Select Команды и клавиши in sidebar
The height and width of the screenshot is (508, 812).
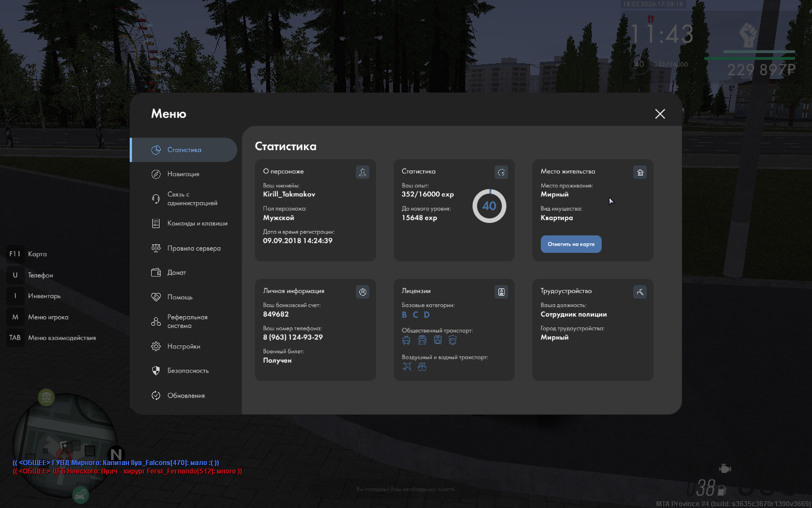pos(197,224)
